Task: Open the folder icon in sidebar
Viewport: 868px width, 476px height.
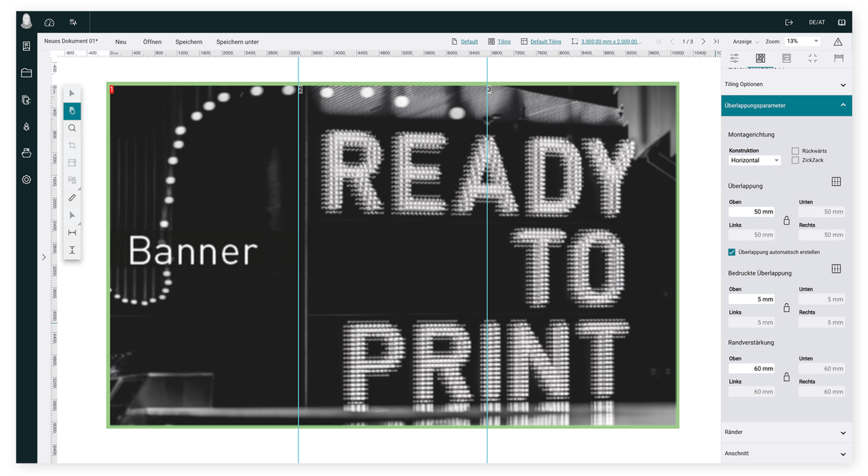Action: [x=27, y=73]
